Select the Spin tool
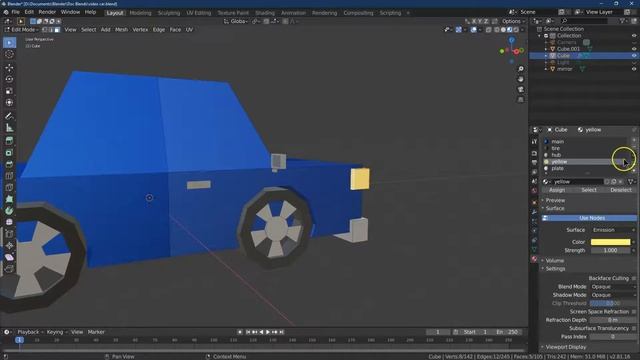 click(9, 211)
